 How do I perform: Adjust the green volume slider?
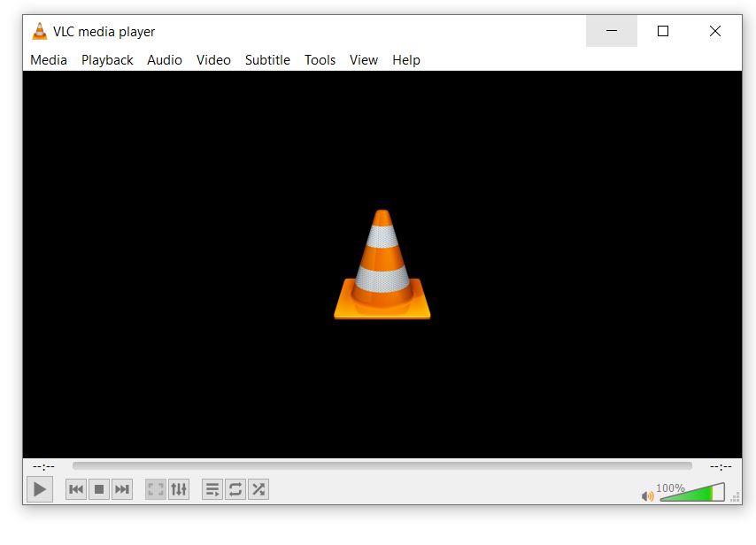tap(692, 493)
